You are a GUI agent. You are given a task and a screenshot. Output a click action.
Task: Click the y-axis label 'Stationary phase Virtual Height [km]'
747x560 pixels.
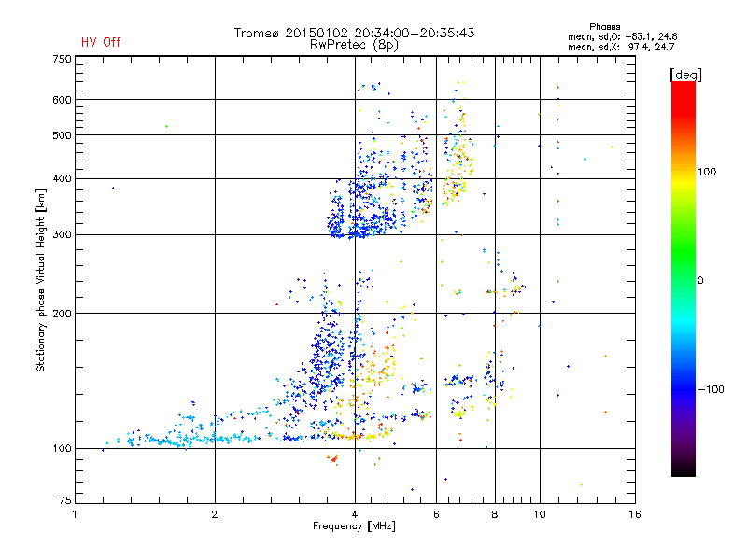40,280
